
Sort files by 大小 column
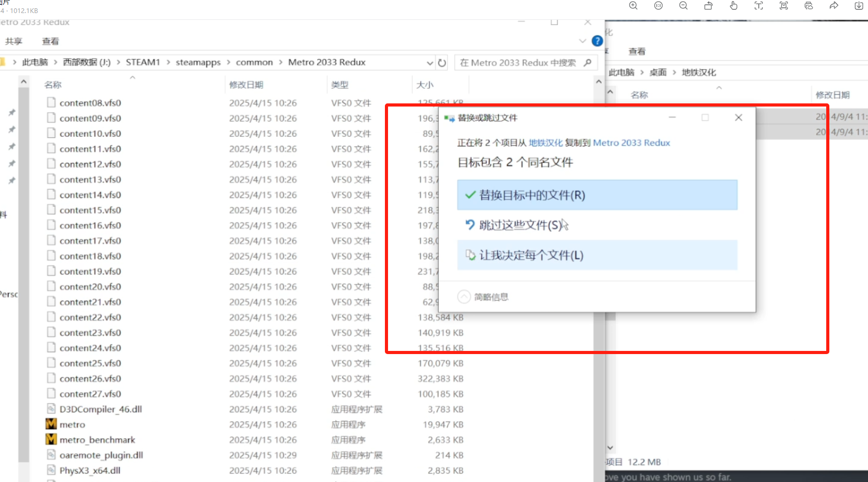425,85
